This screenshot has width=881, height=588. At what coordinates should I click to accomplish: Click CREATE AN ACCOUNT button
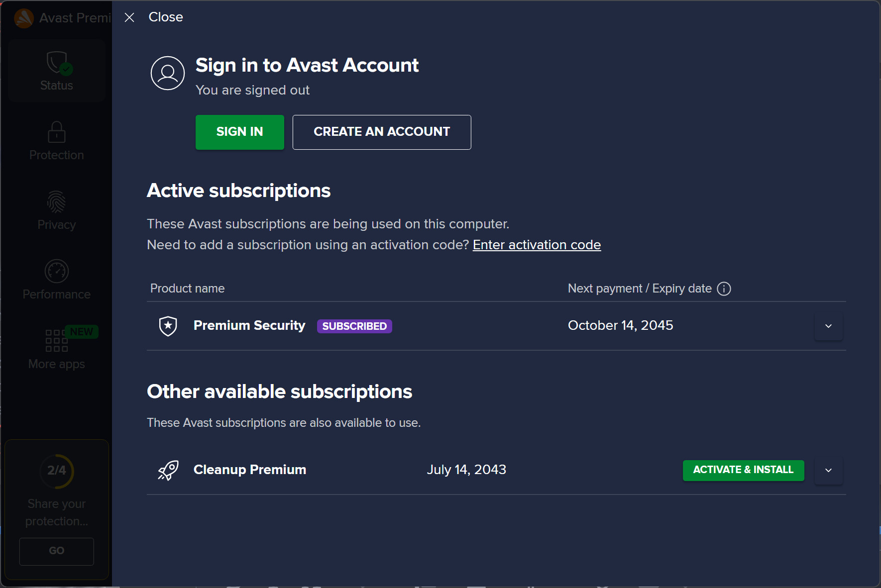tap(382, 132)
